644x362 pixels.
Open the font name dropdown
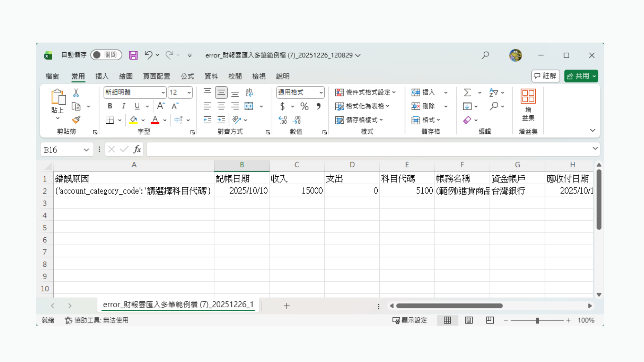[x=163, y=93]
